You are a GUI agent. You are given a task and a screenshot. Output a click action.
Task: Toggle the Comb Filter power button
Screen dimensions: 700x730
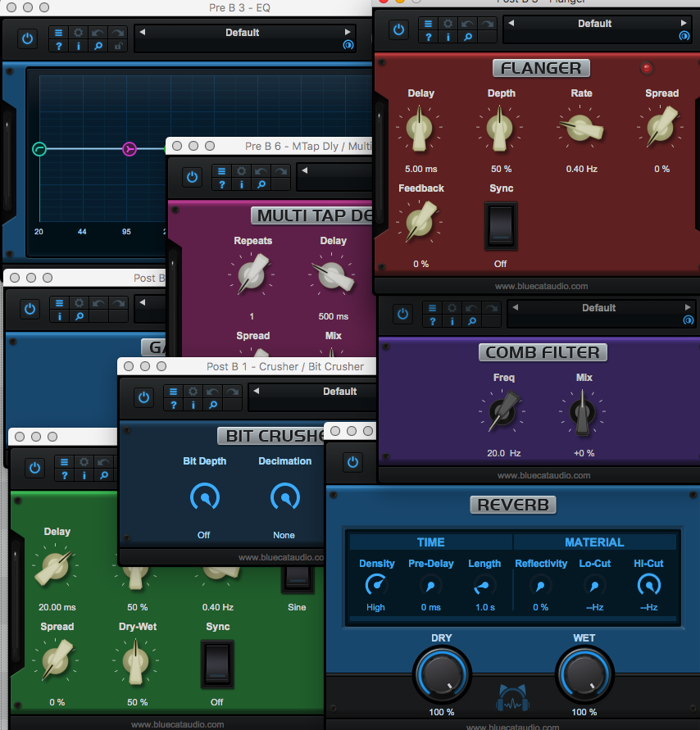pyautogui.click(x=402, y=314)
